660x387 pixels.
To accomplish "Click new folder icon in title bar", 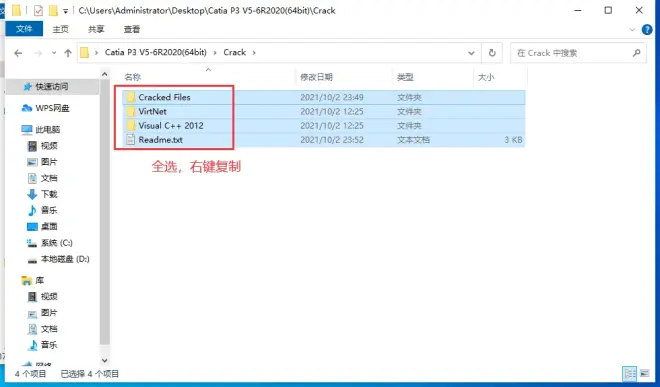I will (x=53, y=11).
